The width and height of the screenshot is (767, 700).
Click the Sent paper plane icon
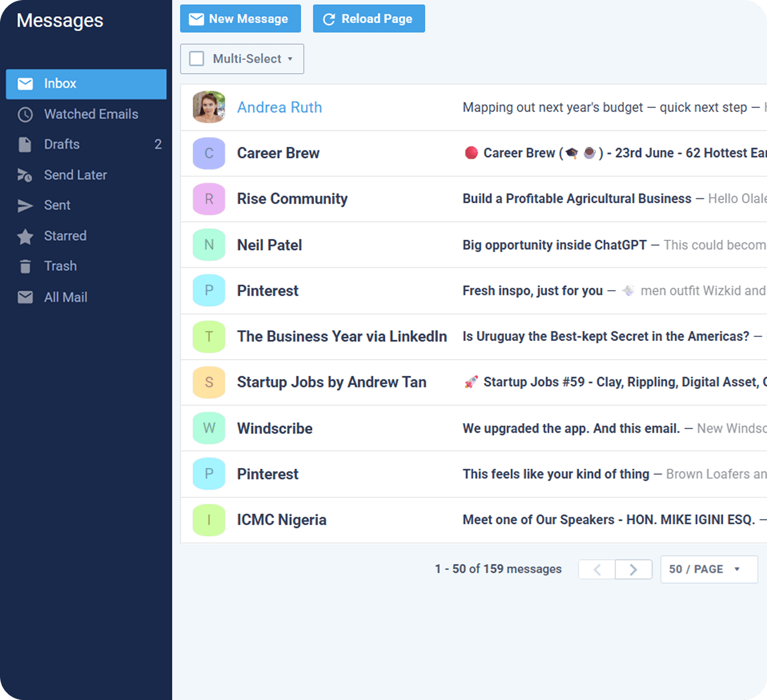[25, 206]
